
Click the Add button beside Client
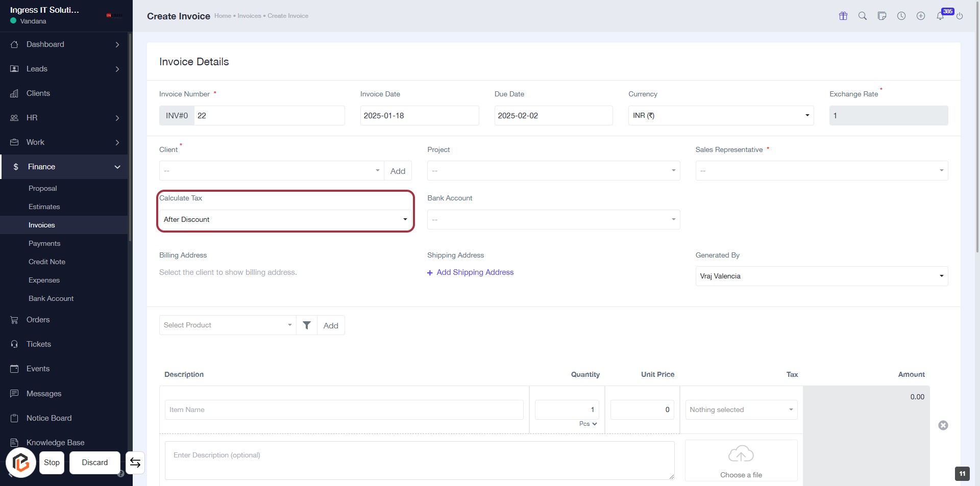(398, 171)
